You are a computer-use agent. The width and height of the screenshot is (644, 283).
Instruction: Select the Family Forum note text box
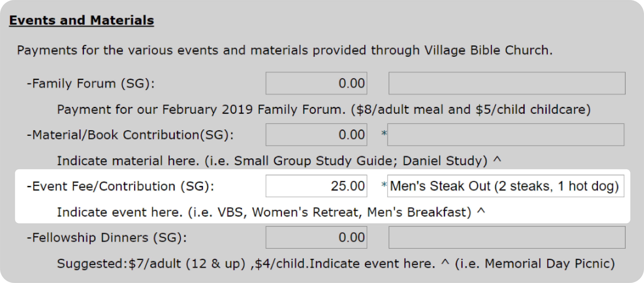[x=507, y=83]
